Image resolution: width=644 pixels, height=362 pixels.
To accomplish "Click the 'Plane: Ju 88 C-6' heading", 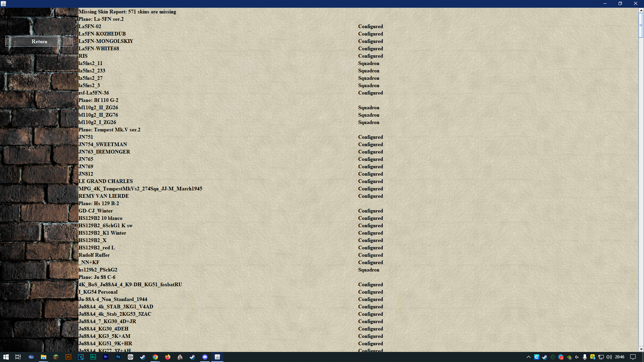I will 97,277.
